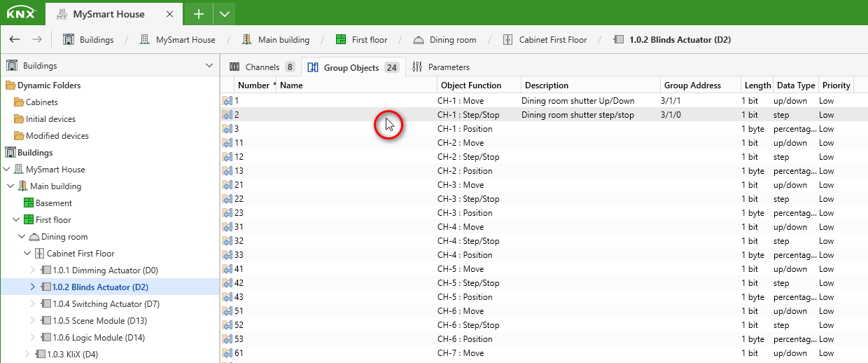Click group object icon of row 61

[x=227, y=353]
